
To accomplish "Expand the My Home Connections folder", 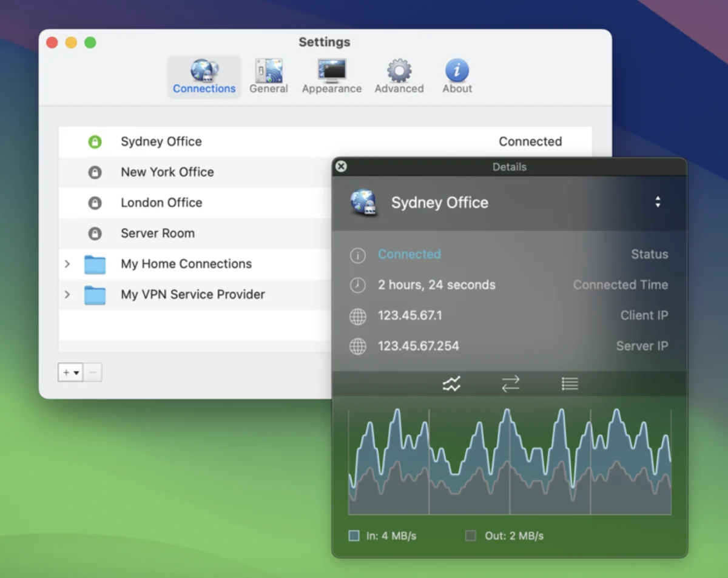I will tap(67, 264).
